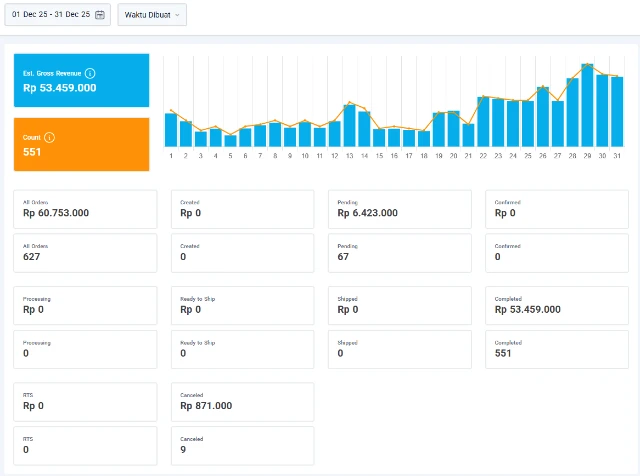Open the Ready to Ship amount card

pos(241,305)
